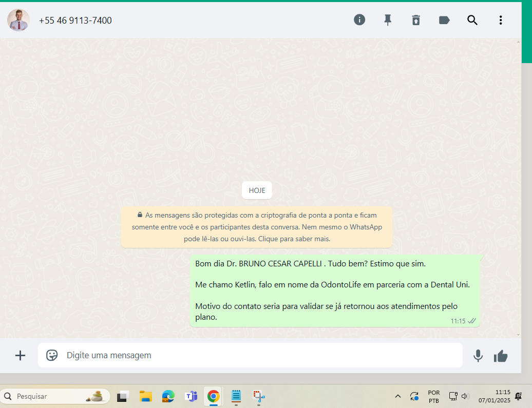This screenshot has width=532, height=408.
Task: Click the plus attach button
Action: (21, 356)
